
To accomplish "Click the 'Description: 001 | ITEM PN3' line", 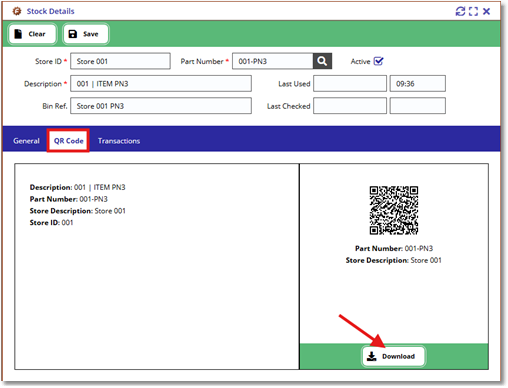I will pos(77,187).
